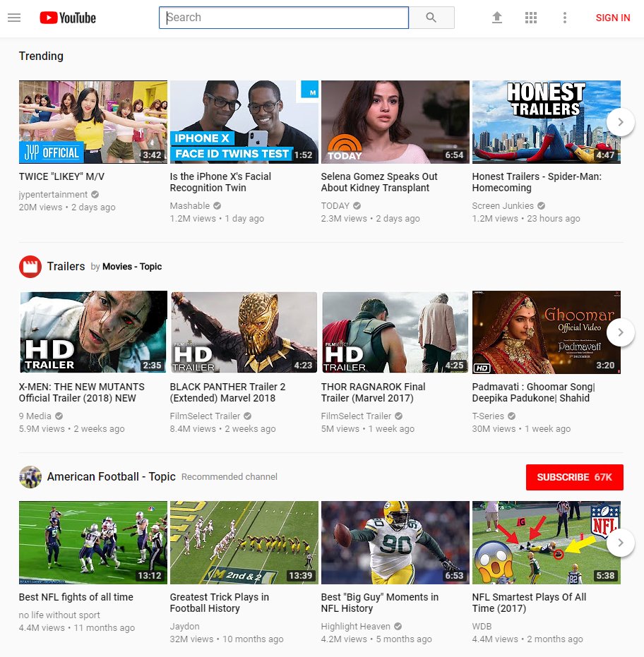The height and width of the screenshot is (657, 644).
Task: Open title Best NFL fights of all time
Action: tap(76, 597)
